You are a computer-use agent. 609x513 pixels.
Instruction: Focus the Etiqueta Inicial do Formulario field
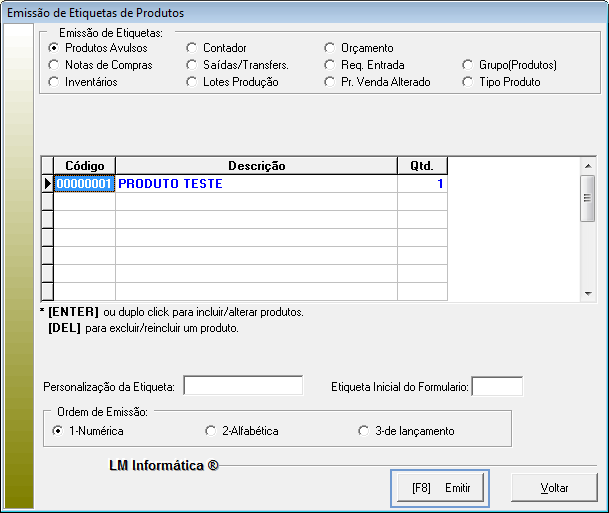[497, 386]
